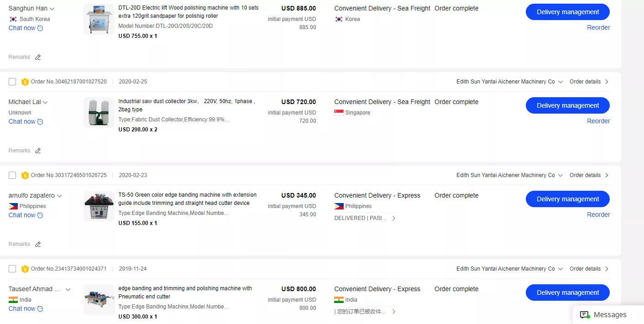644x324 pixels.
Task: Click the chat icon next to Tauseef Ahmad's Chat now
Action: pos(40,309)
